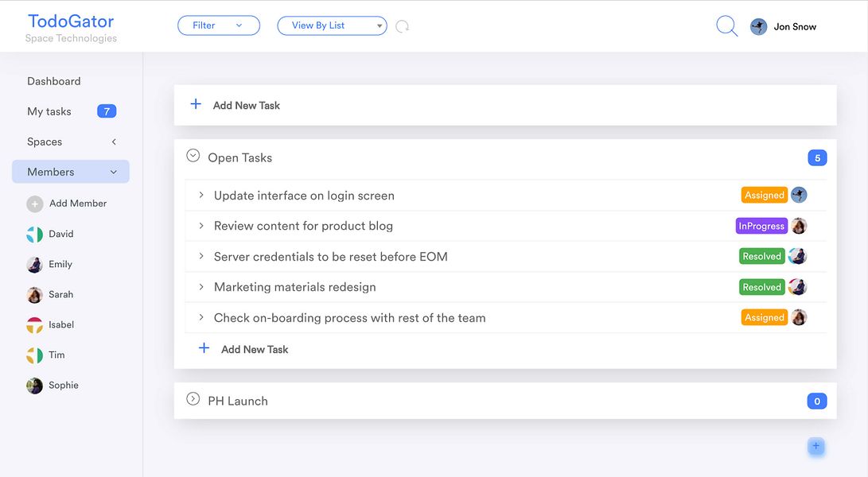Viewport: 868px width, 477px height.
Task: Click Assigned status on Check on-boarding task
Action: [x=765, y=317]
